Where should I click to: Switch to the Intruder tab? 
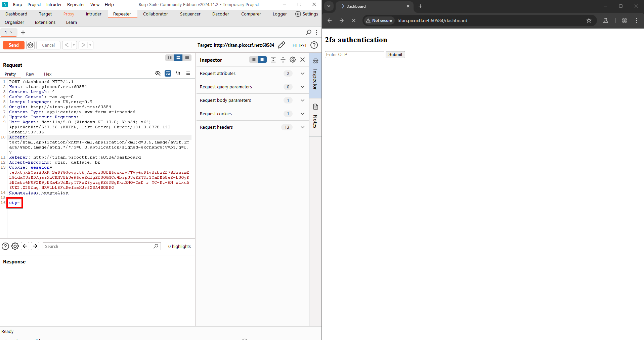pos(94,14)
